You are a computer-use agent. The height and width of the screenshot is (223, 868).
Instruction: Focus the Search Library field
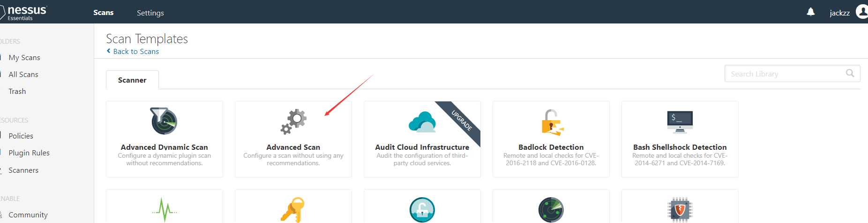tap(792, 74)
